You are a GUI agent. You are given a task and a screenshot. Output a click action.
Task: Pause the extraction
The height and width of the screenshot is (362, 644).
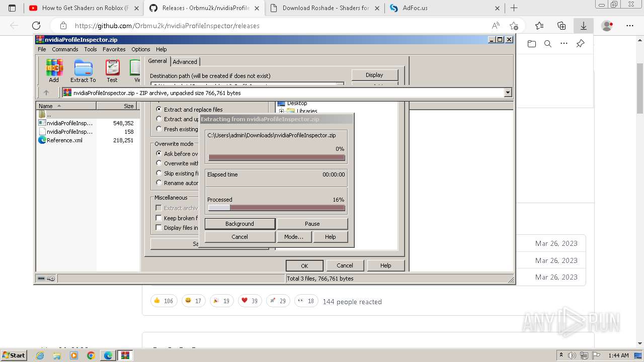click(x=312, y=224)
